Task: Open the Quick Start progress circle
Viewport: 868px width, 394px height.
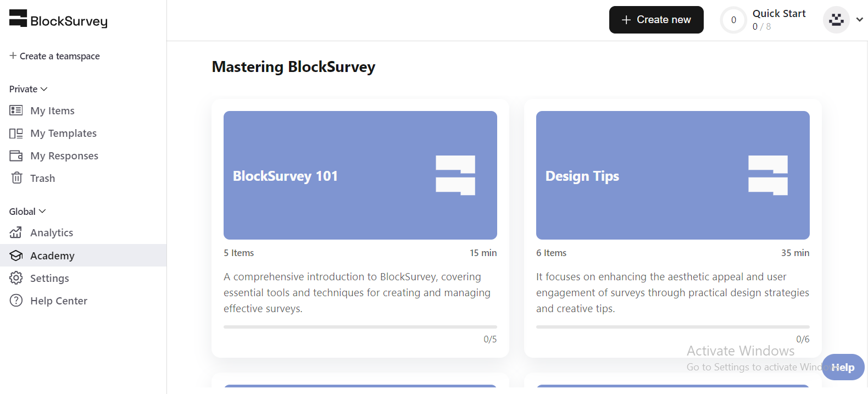Action: (733, 20)
